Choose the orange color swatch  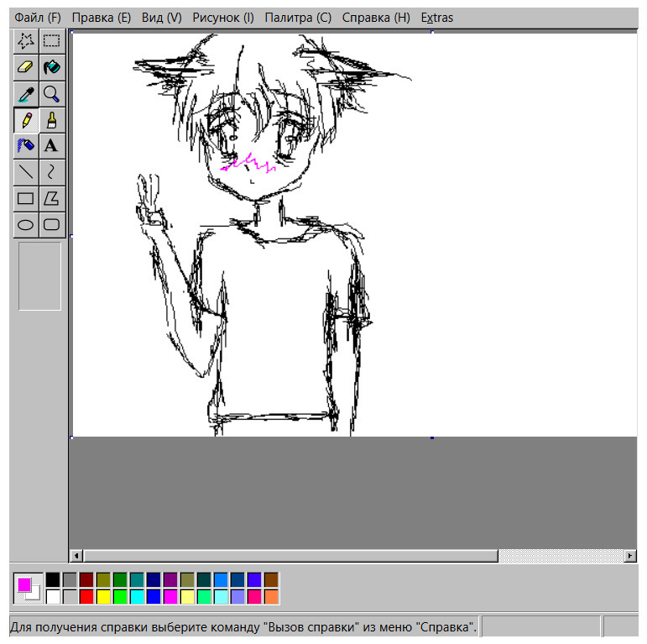click(x=271, y=596)
